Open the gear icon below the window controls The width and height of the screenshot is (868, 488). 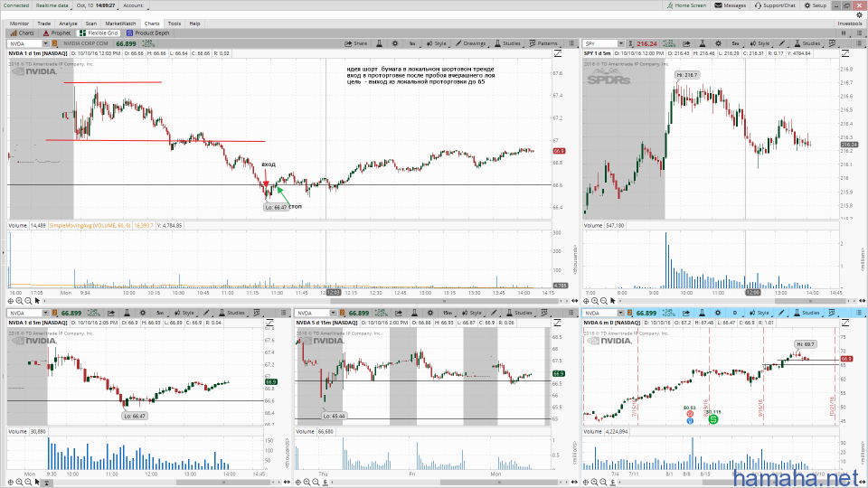pos(859,15)
